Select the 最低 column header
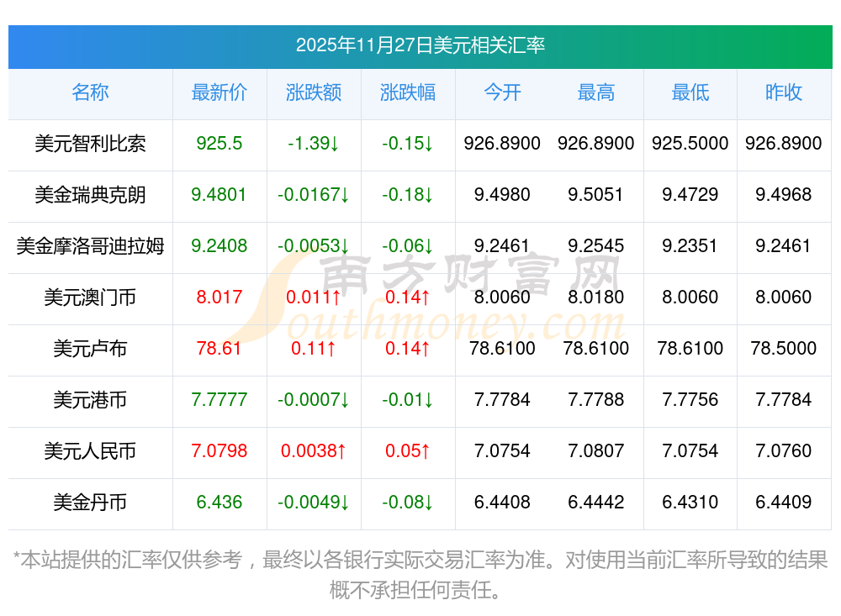Image resolution: width=841 pixels, height=616 pixels. coord(690,92)
